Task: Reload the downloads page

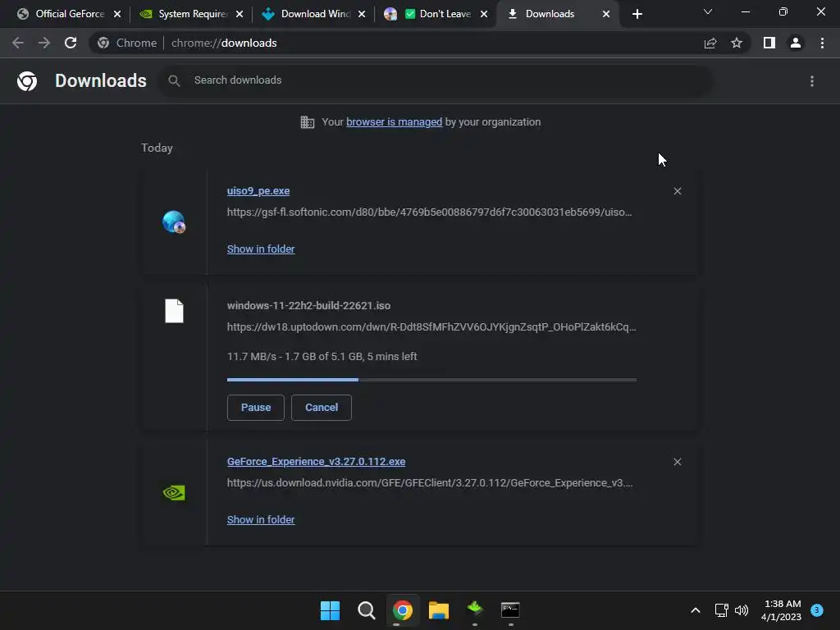Action: [71, 43]
